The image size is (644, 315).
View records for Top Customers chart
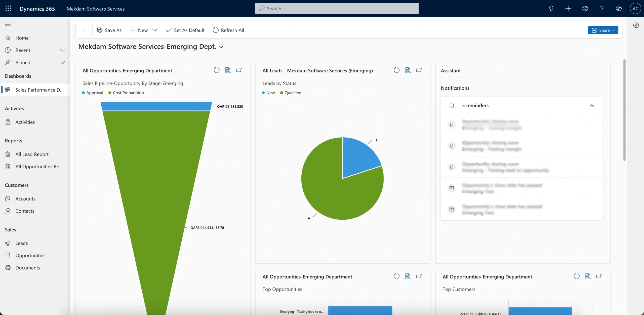588,276
